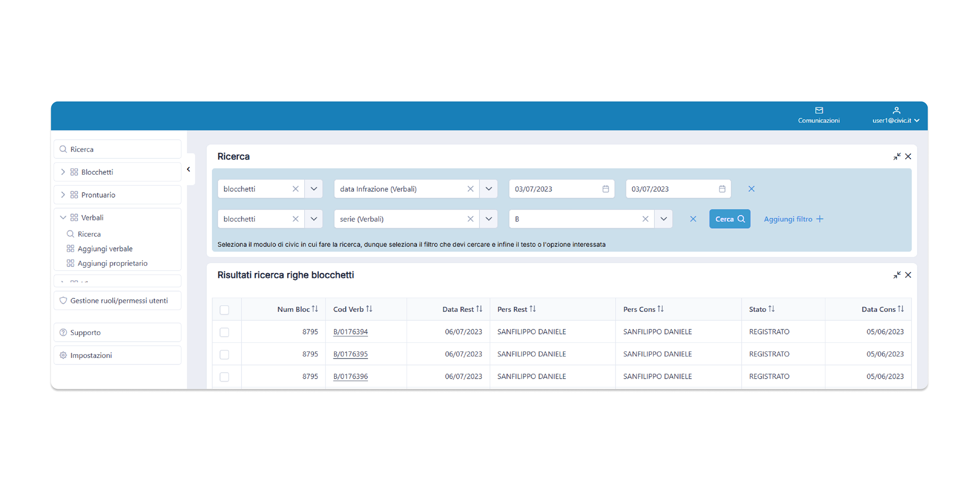Sort by Data Cons column

(x=901, y=309)
